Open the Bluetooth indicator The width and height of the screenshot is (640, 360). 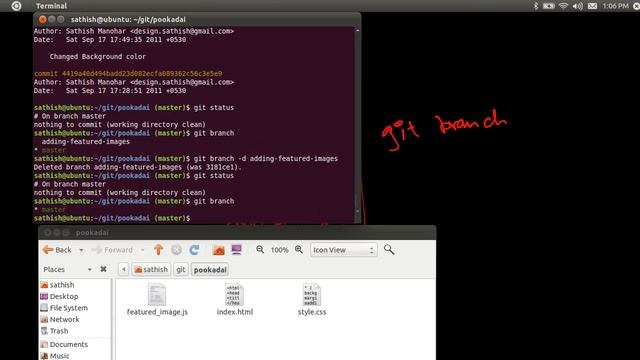coord(536,6)
